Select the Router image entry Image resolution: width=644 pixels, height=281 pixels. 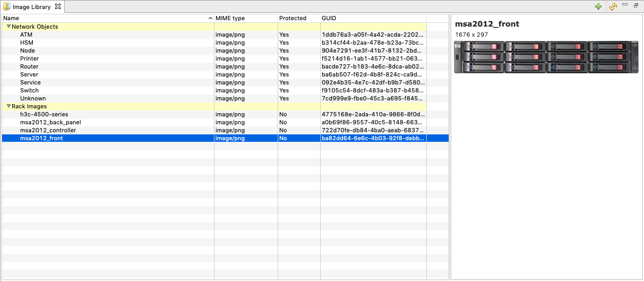[x=29, y=66]
